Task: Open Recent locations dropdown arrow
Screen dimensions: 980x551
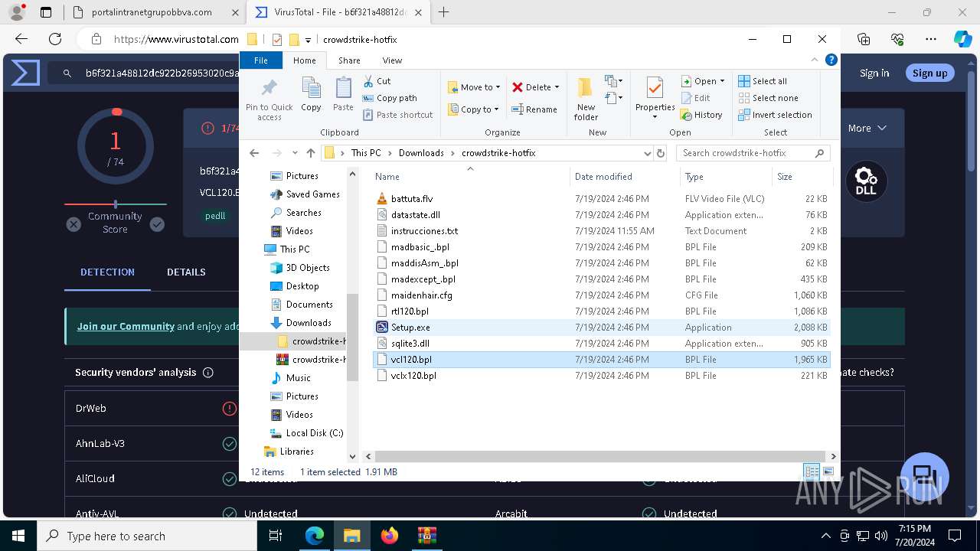Action: point(294,153)
